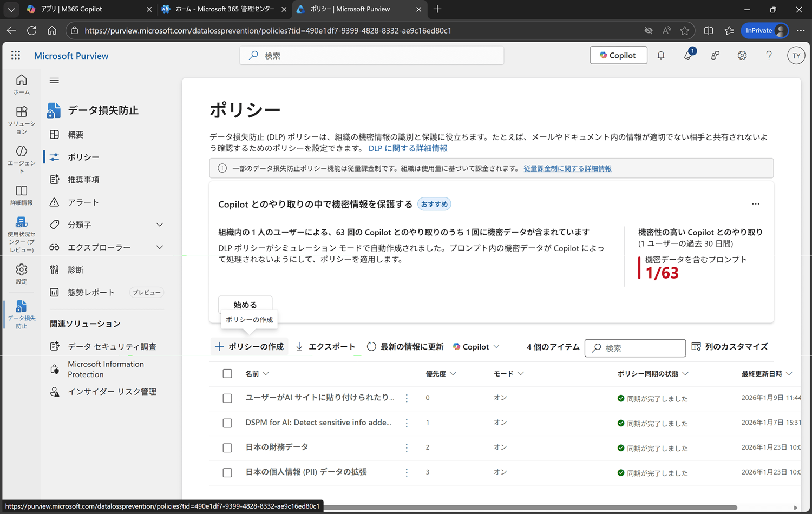
Task: Sort by 名前 column header
Action: pyautogui.click(x=257, y=373)
